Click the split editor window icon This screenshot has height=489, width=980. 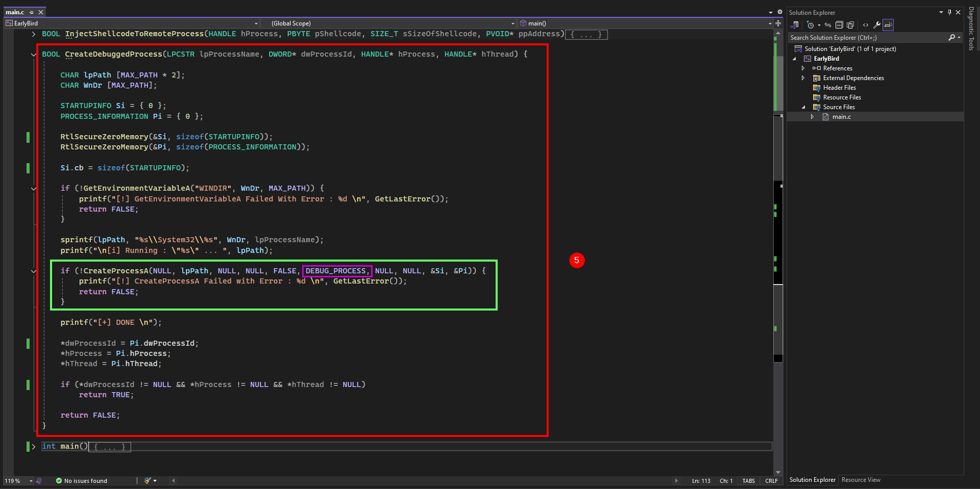tap(778, 23)
